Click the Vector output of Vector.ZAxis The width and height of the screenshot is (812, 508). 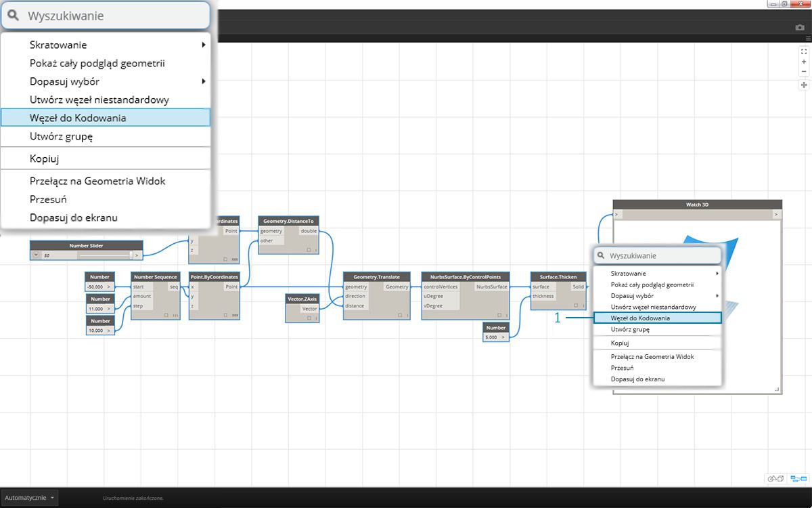(x=309, y=308)
